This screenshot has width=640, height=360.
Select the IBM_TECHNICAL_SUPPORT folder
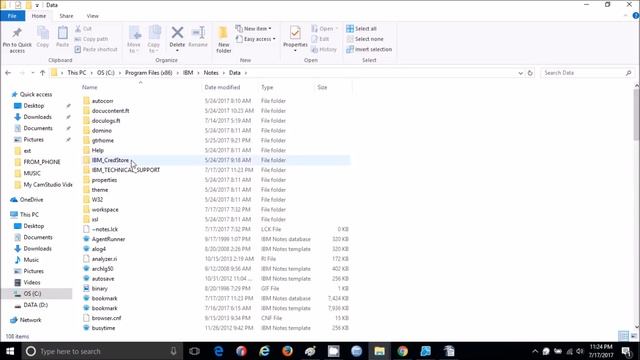coord(126,170)
